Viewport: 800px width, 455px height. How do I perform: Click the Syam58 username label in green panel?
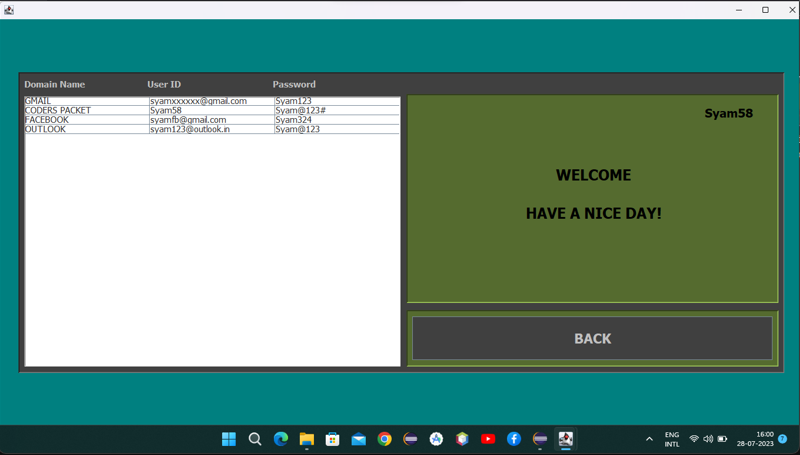point(729,113)
